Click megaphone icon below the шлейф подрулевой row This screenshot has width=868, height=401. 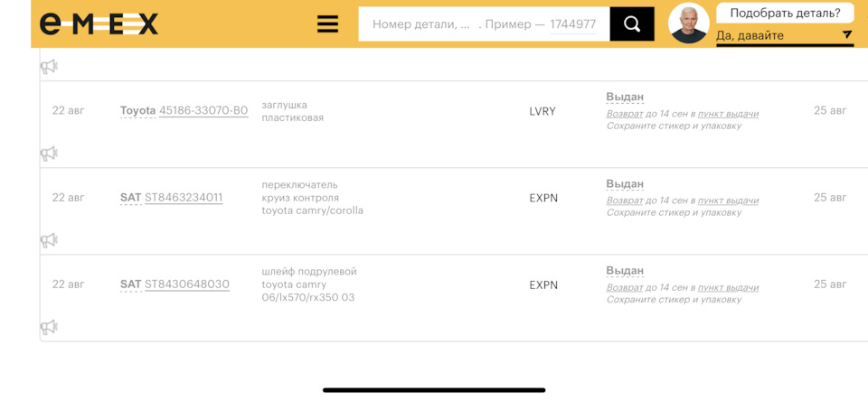(49, 327)
